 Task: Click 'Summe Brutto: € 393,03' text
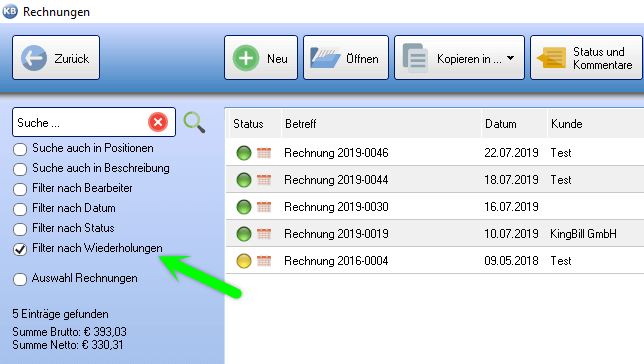tap(69, 332)
